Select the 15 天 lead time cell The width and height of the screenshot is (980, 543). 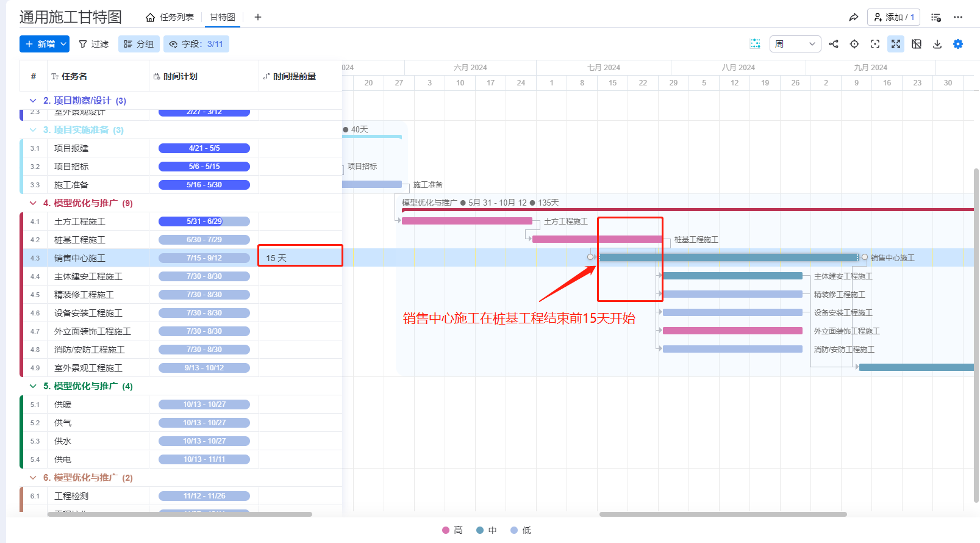pos(300,258)
